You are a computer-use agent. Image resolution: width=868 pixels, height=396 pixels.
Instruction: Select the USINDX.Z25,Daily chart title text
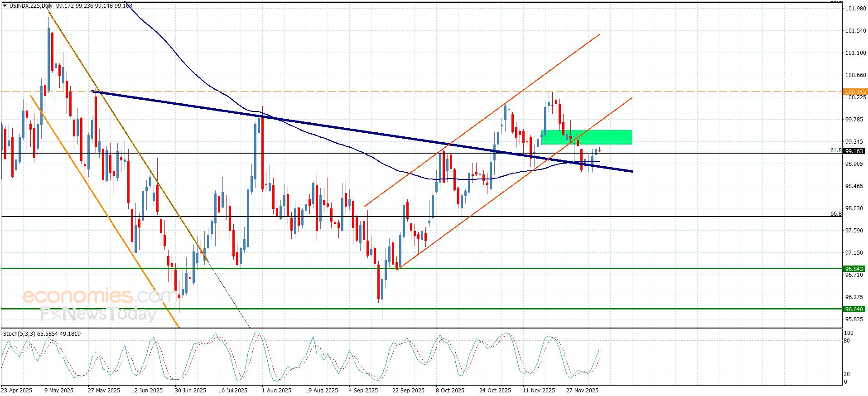pyautogui.click(x=31, y=6)
